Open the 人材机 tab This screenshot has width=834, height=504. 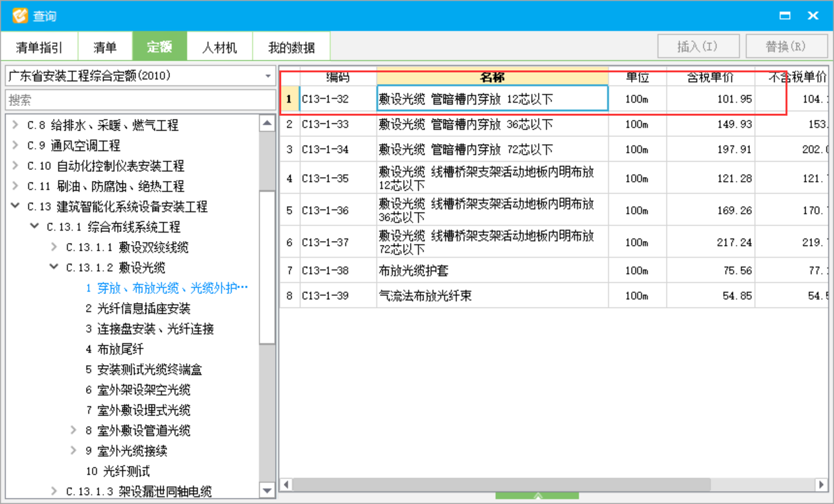[220, 47]
